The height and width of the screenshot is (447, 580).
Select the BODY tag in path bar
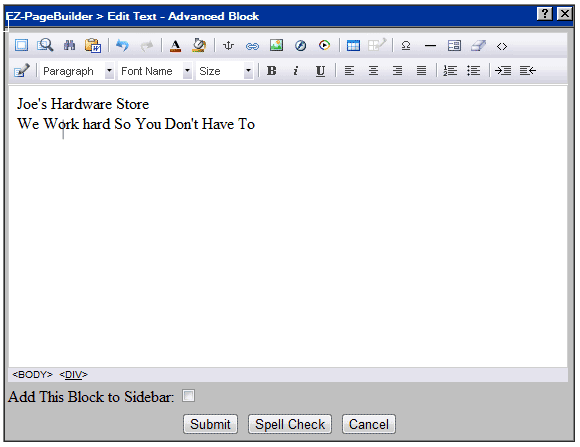coord(33,374)
